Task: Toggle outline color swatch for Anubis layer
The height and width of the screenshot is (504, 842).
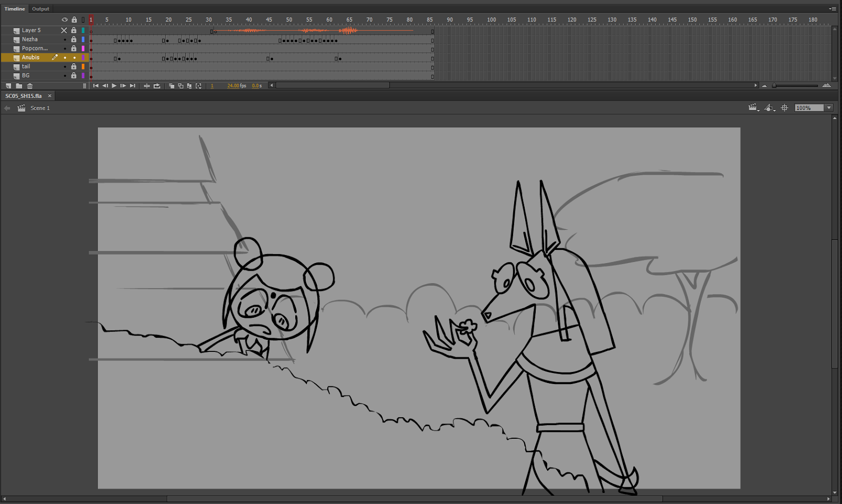Action: coord(83,57)
